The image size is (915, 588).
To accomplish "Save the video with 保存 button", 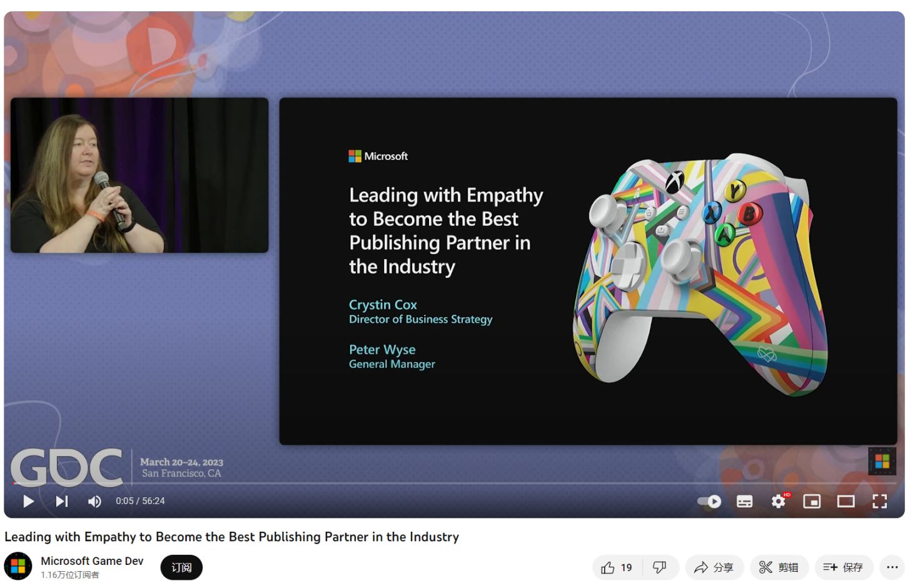I will point(844,567).
